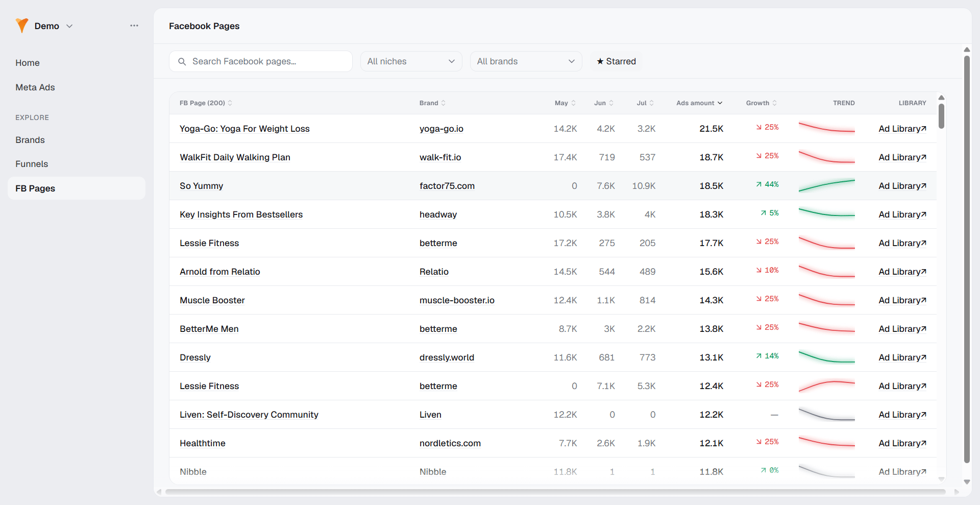Sort table by Brand column
Image resolution: width=980 pixels, height=505 pixels.
pos(432,103)
